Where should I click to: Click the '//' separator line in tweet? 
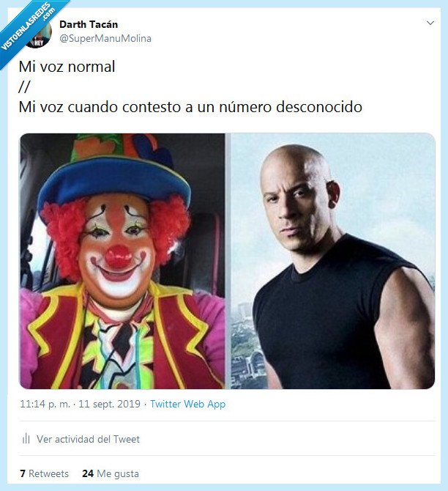point(24,86)
